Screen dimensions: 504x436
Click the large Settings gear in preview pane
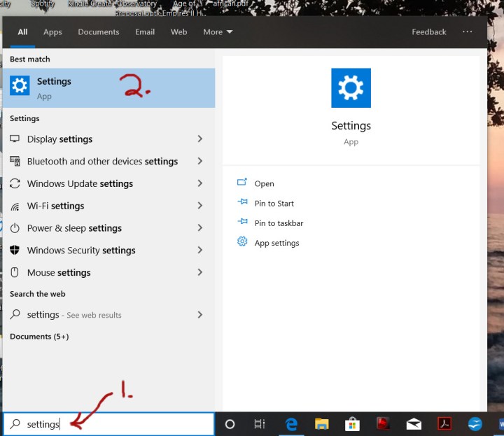tap(351, 88)
